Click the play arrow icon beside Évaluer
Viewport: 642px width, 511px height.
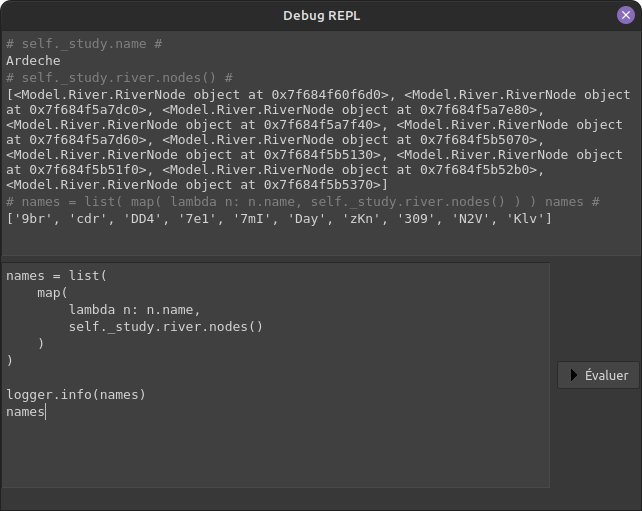click(x=574, y=375)
